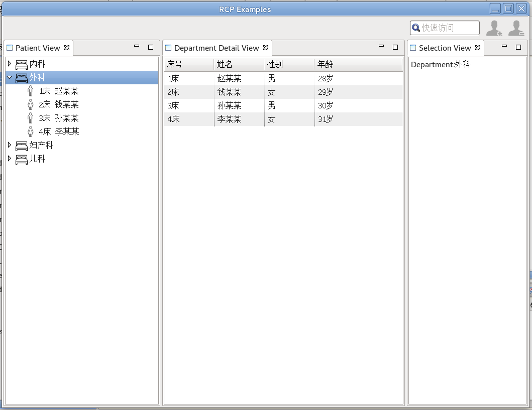This screenshot has height=410, width=532.
Task: Sort by the 床号 column header
Action: [189, 64]
